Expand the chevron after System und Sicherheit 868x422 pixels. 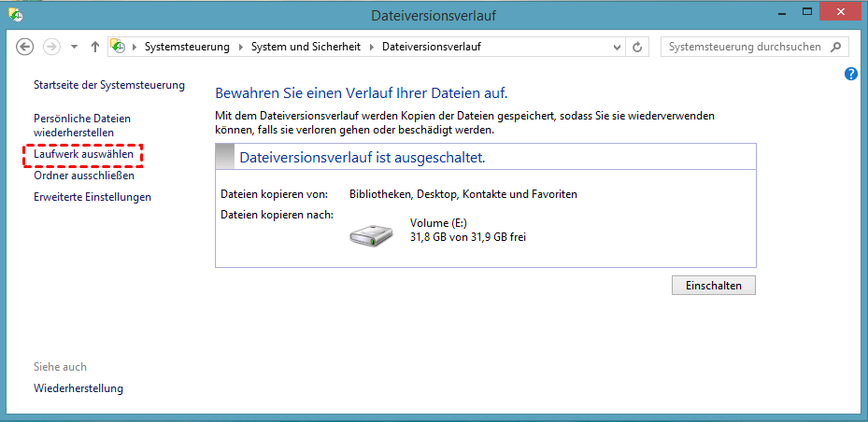(x=371, y=47)
